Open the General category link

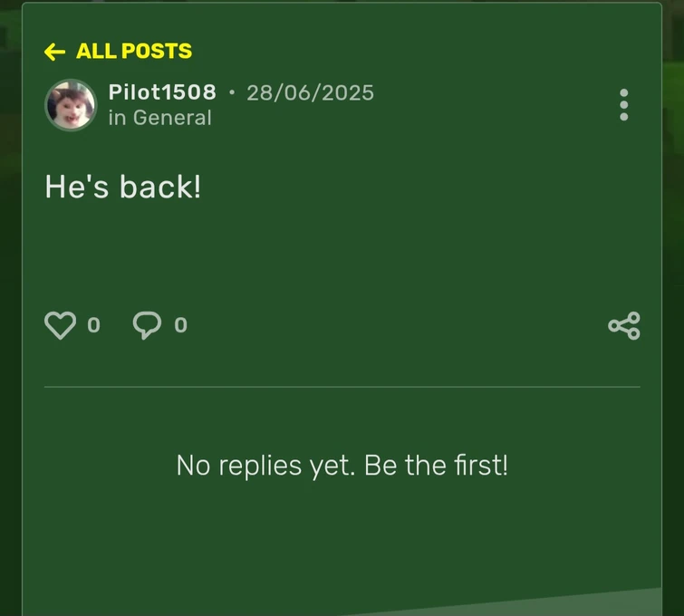pos(172,118)
